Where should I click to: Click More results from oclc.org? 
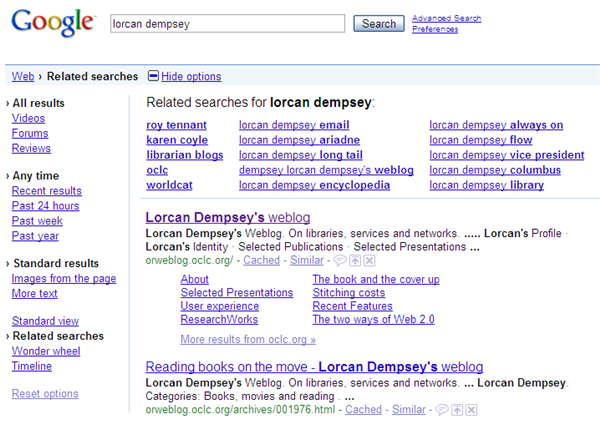click(x=248, y=339)
